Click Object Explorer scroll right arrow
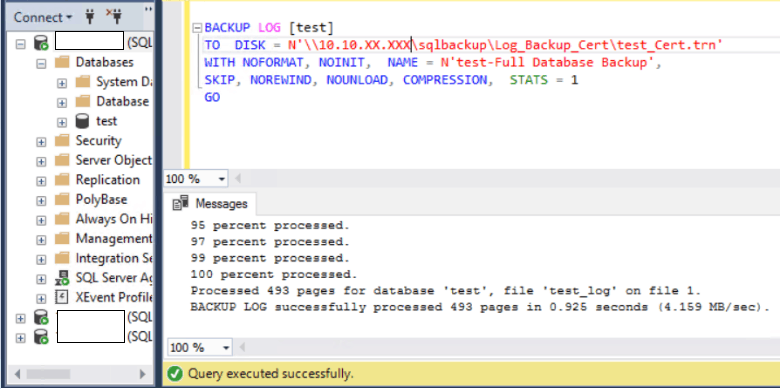The height and width of the screenshot is (389, 782). click(x=143, y=374)
